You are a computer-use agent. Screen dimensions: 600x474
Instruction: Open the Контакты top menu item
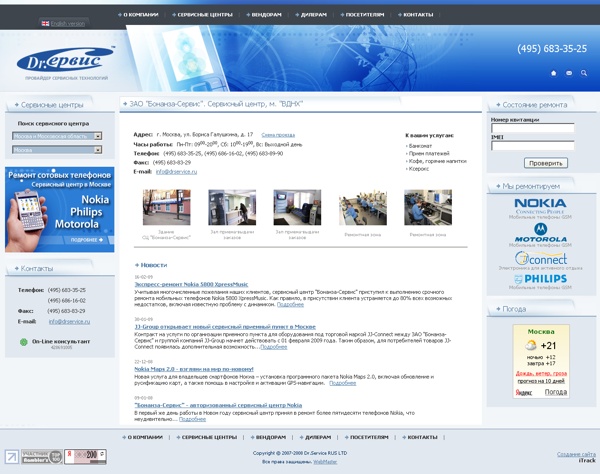pyautogui.click(x=416, y=15)
